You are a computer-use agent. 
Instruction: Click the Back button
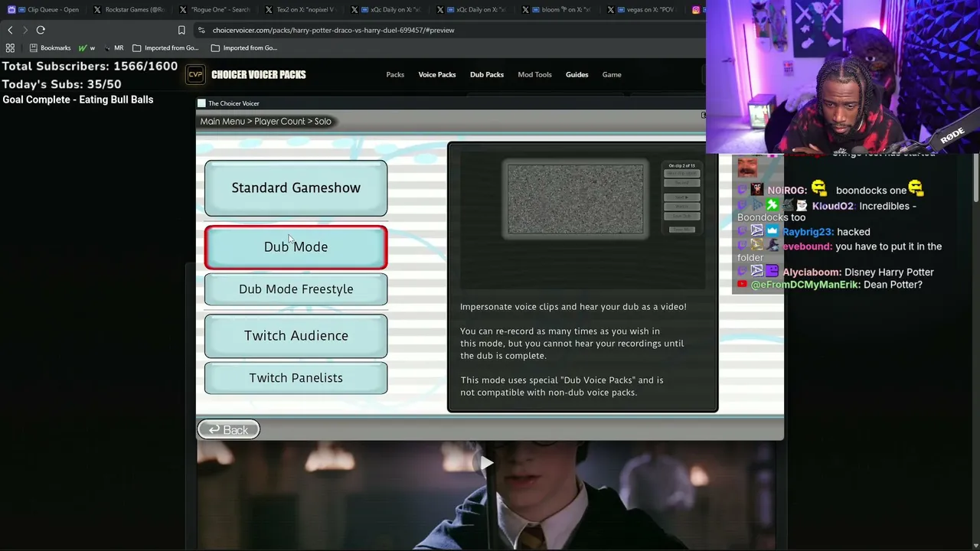[228, 430]
